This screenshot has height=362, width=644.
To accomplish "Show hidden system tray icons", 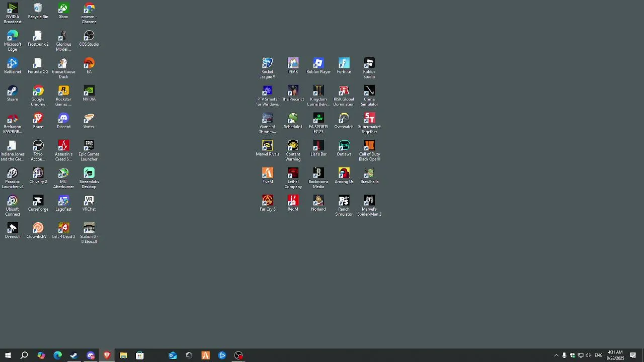I will click(556, 355).
